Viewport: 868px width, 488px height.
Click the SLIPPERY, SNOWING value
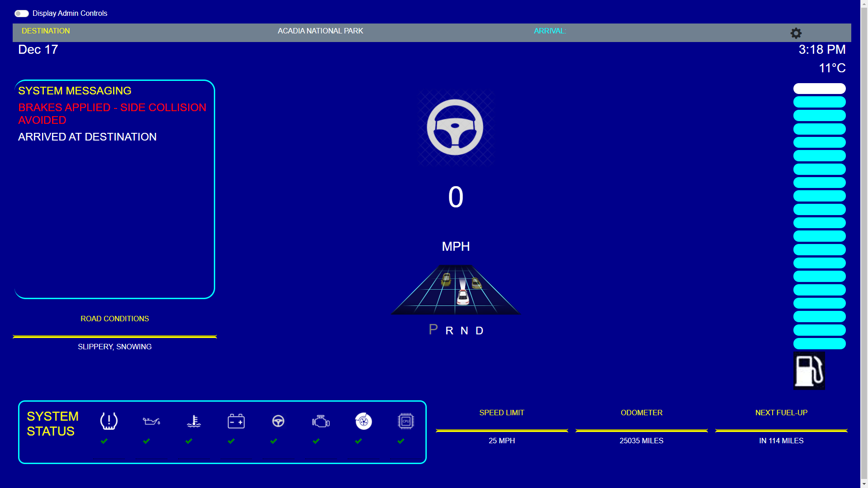(x=115, y=347)
